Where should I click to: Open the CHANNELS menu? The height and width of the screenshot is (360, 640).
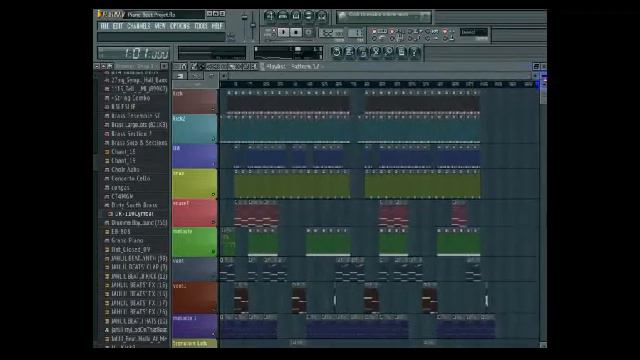coord(139,26)
